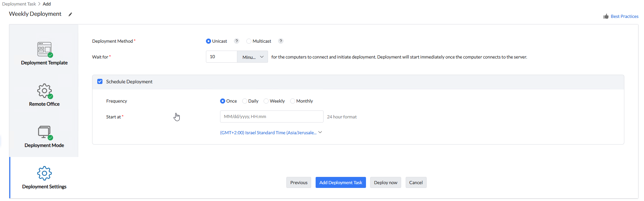Click the Unicast help question mark icon
Image resolution: width=644 pixels, height=201 pixels.
click(237, 41)
